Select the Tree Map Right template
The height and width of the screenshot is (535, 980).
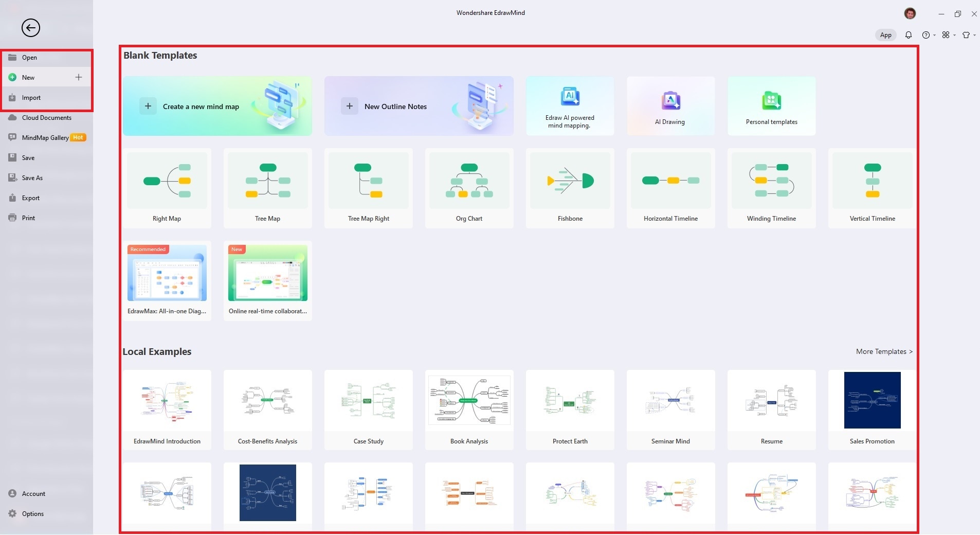[x=368, y=188]
